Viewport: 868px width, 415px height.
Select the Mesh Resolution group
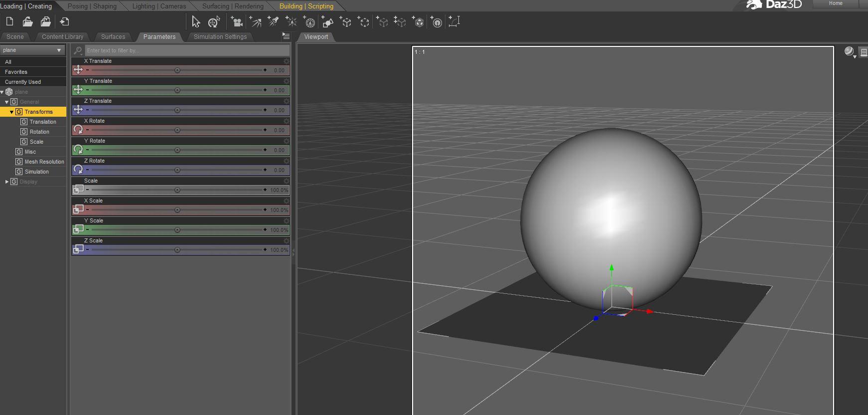click(x=44, y=162)
